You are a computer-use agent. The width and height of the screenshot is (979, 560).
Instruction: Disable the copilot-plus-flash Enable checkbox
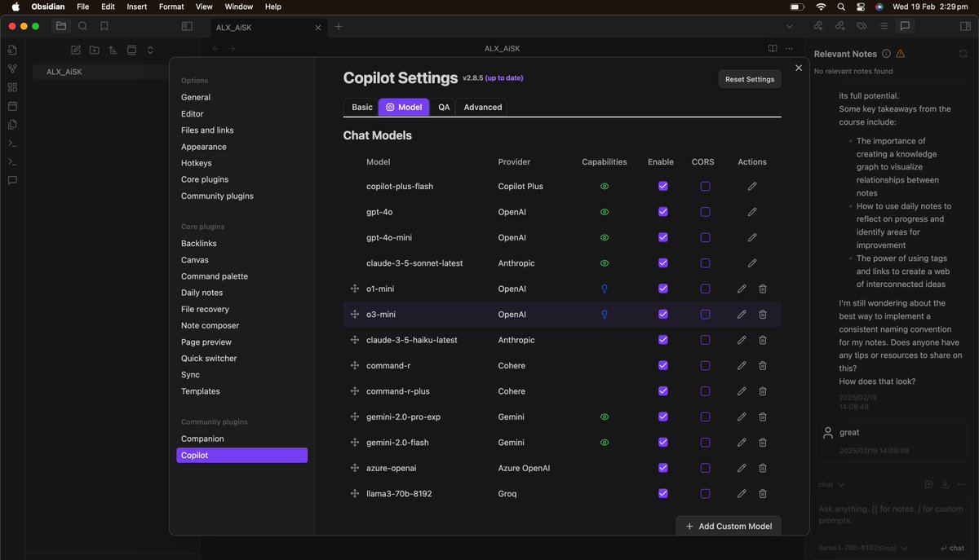tap(663, 187)
